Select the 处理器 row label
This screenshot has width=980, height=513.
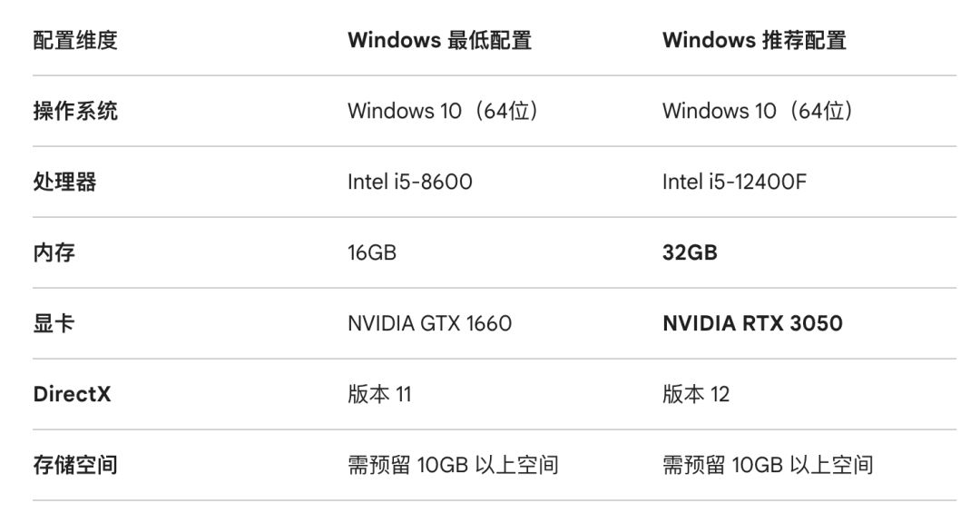pyautogui.click(x=64, y=182)
